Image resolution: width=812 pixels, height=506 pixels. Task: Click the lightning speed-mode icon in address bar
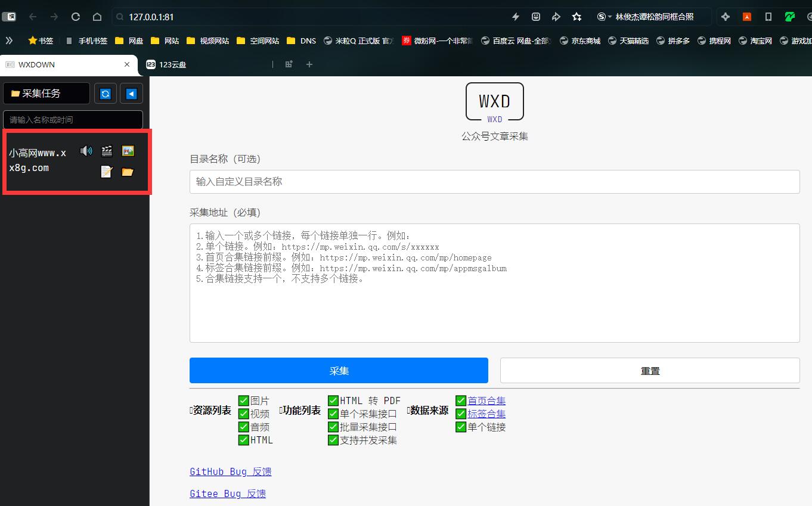coord(516,17)
